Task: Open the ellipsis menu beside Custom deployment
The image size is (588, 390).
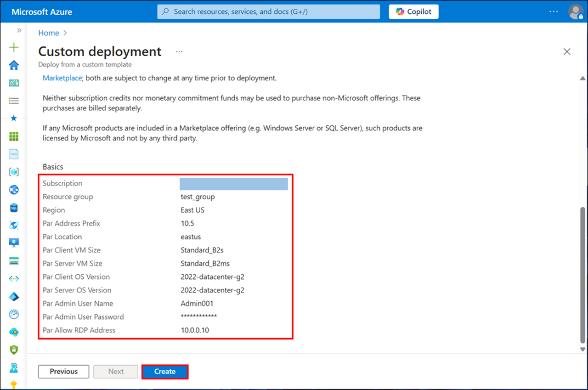Action: (x=179, y=51)
